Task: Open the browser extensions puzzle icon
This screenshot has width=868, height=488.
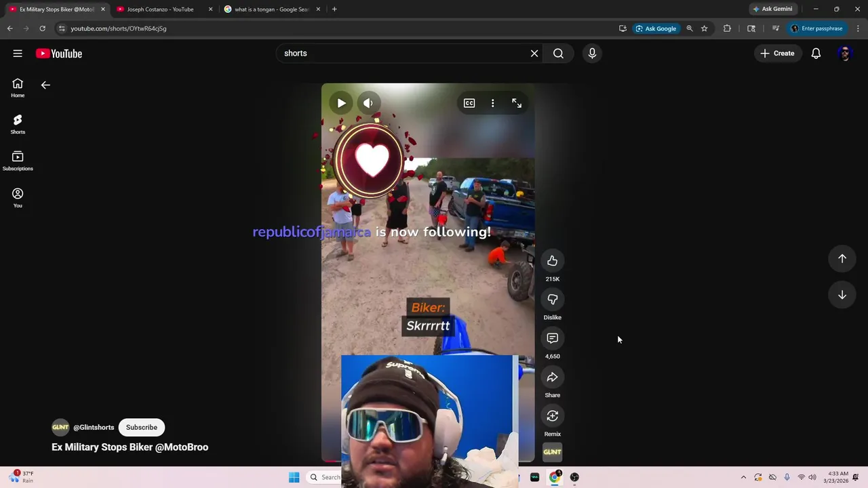Action: coord(727,28)
